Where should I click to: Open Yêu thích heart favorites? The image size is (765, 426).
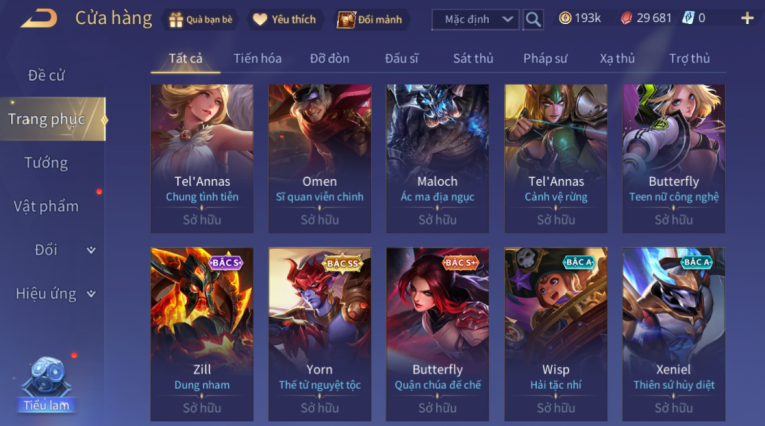[260, 20]
